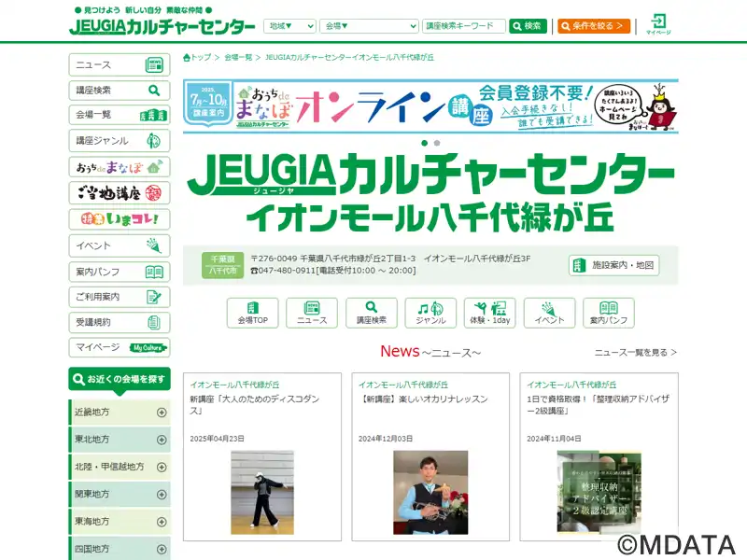Viewport: 747px width, 560px height.
Task: Click the 整理収納アドバイザー course image
Action: pos(599,493)
